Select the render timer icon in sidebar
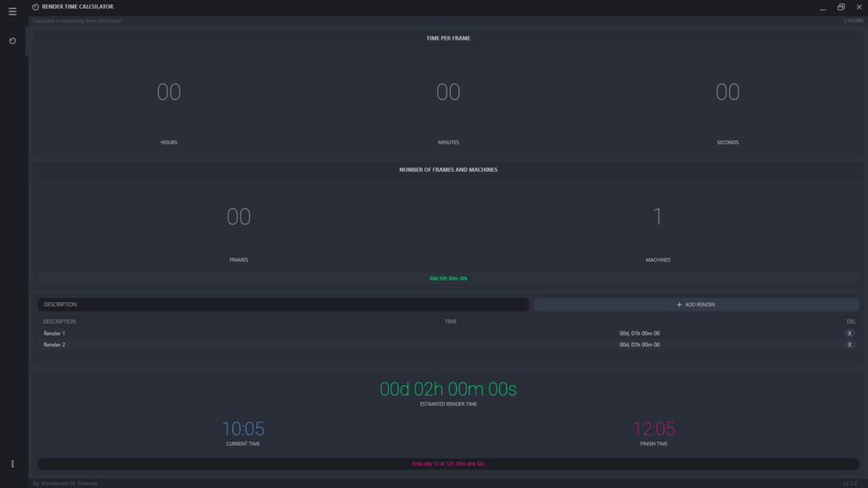 [12, 41]
